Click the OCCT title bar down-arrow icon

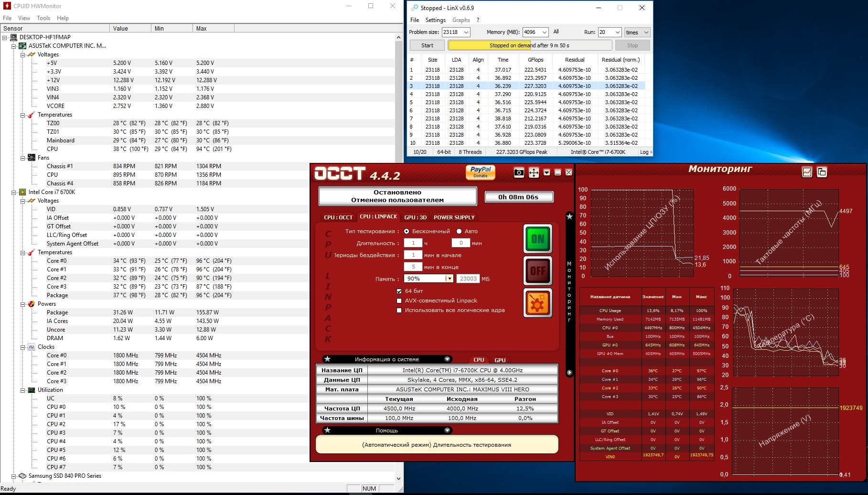547,172
